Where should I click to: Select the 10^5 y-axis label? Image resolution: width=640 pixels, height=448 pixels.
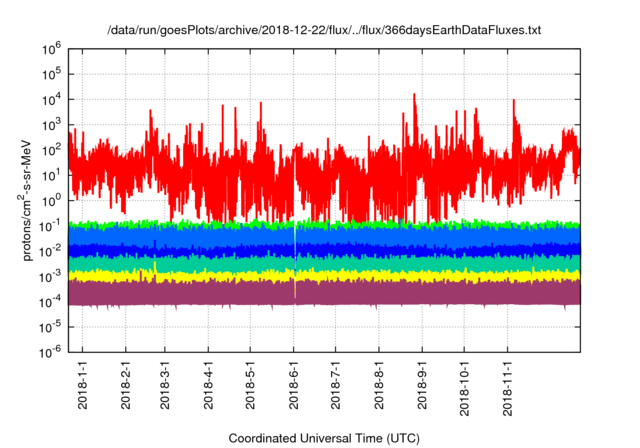click(x=51, y=74)
